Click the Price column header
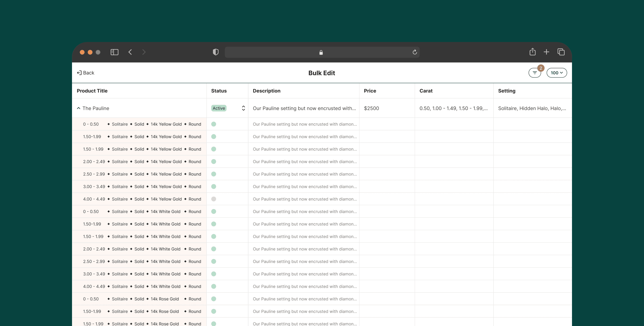The width and height of the screenshot is (644, 326). 370,91
